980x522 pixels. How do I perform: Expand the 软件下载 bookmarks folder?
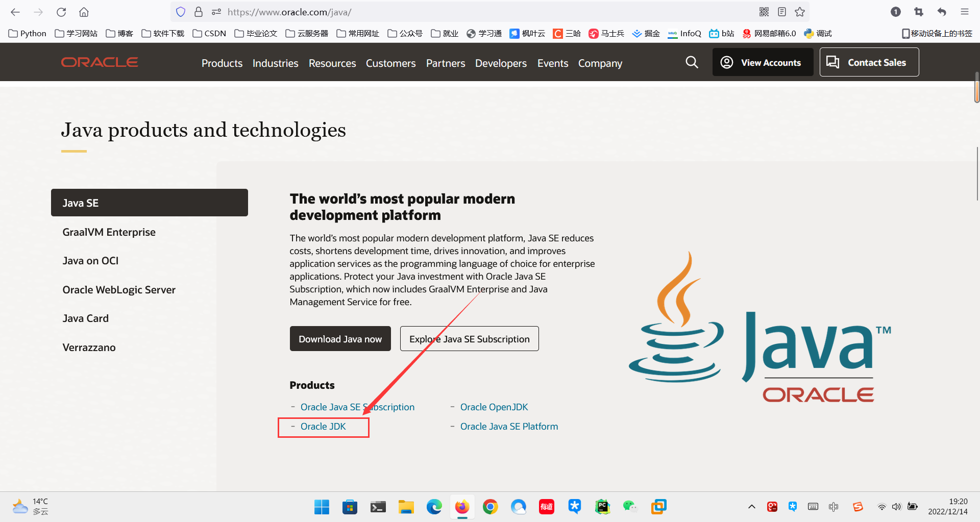pos(163,33)
